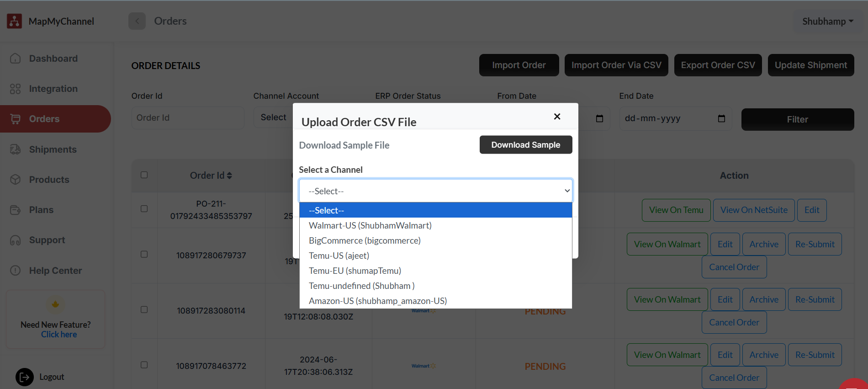Check the box for order 108917283080114
868x389 pixels.
(x=144, y=309)
